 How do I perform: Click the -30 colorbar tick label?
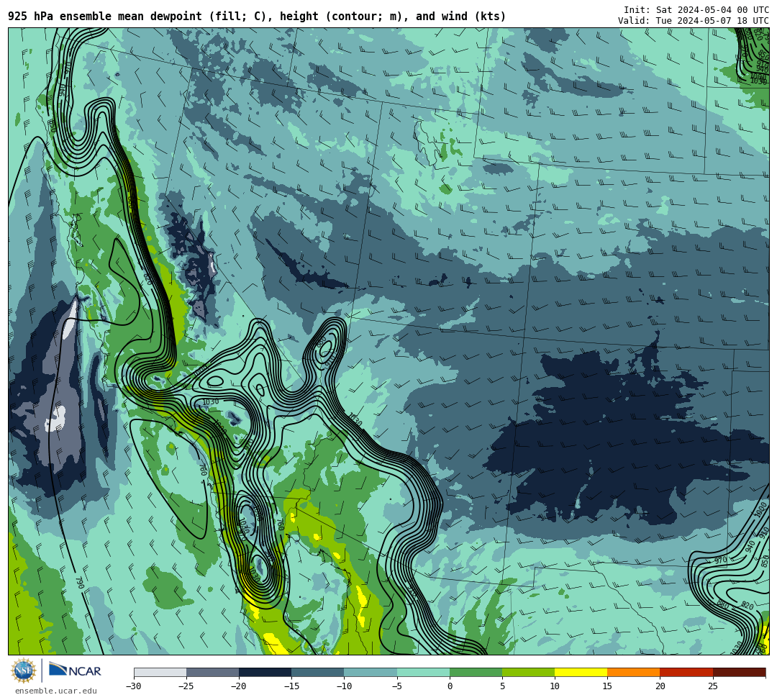(x=133, y=686)
